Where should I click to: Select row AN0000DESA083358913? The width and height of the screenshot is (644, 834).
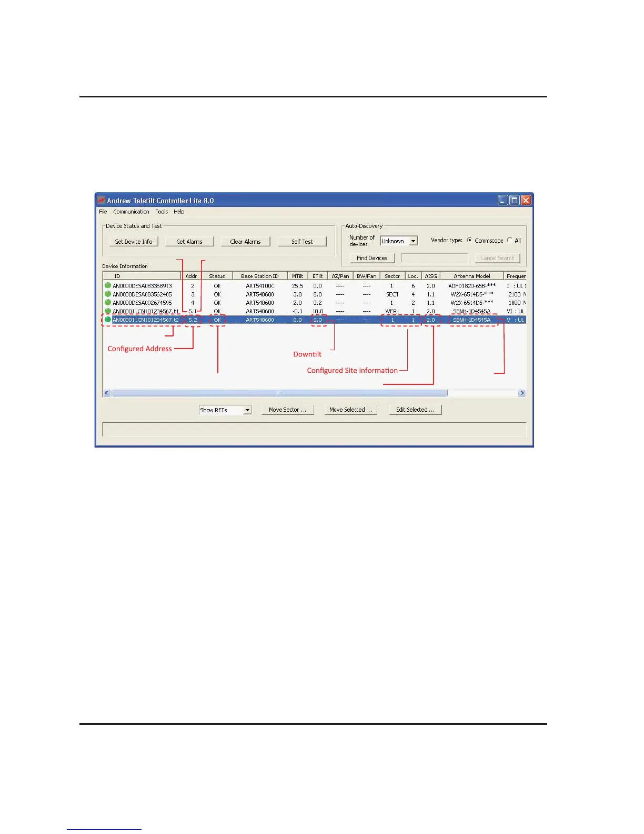(315, 286)
